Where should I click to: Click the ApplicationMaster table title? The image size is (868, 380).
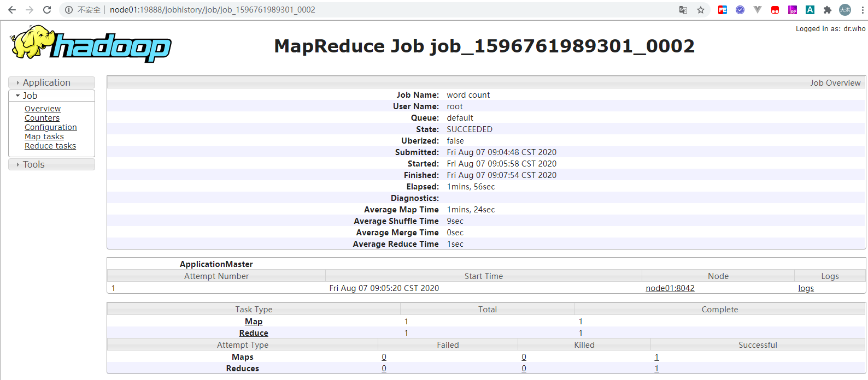(x=216, y=264)
